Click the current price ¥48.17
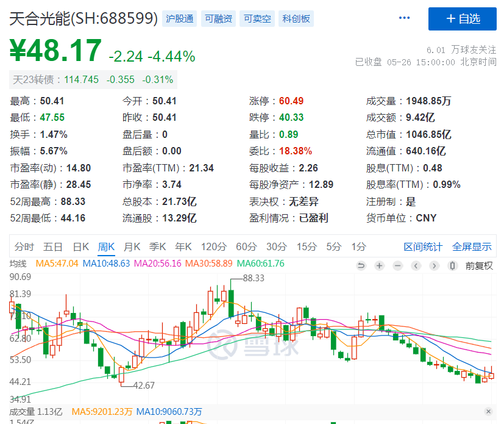 point(55,50)
